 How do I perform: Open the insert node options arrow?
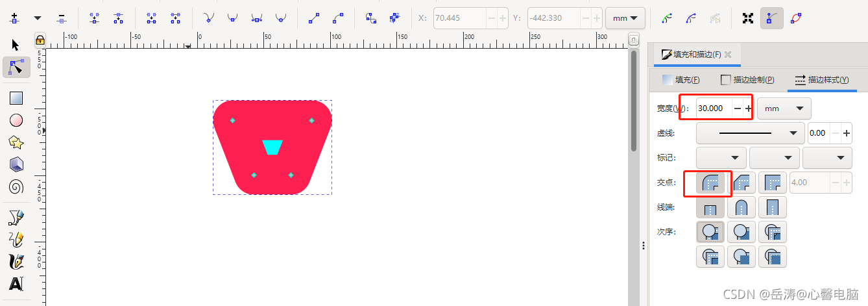38,18
